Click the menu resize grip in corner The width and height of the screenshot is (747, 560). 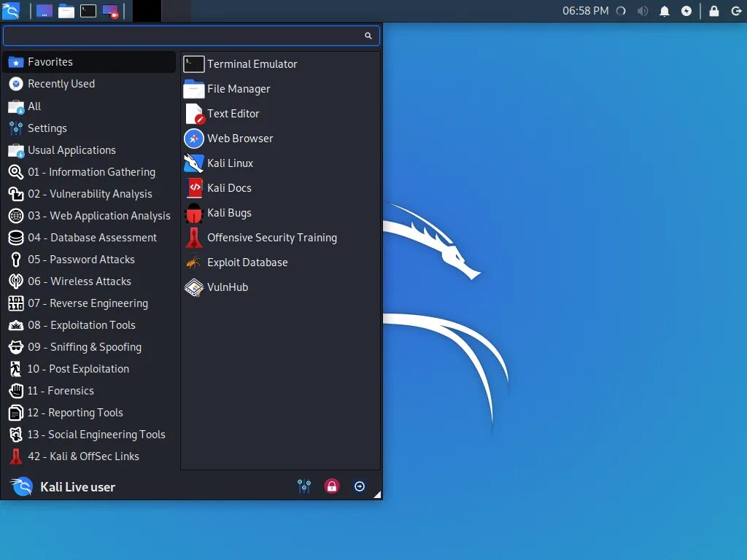(377, 495)
